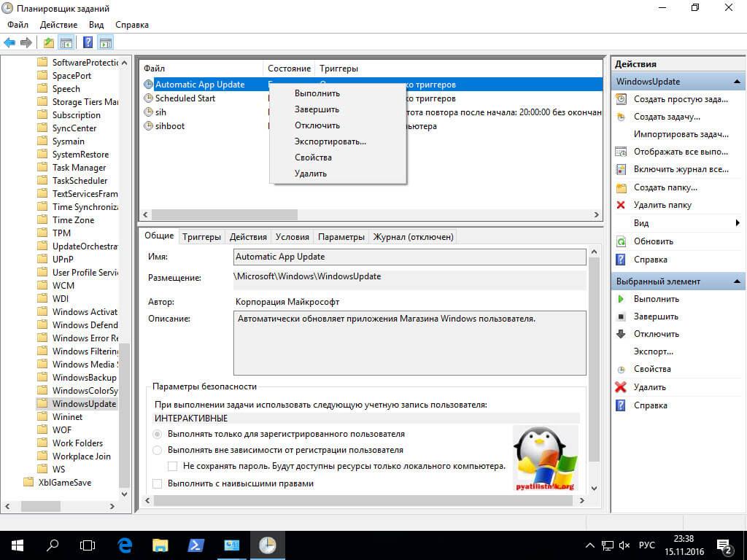Image resolution: width=747 pixels, height=560 pixels.
Task: Click tree pane scroll down arrow
Action: pyautogui.click(x=124, y=494)
